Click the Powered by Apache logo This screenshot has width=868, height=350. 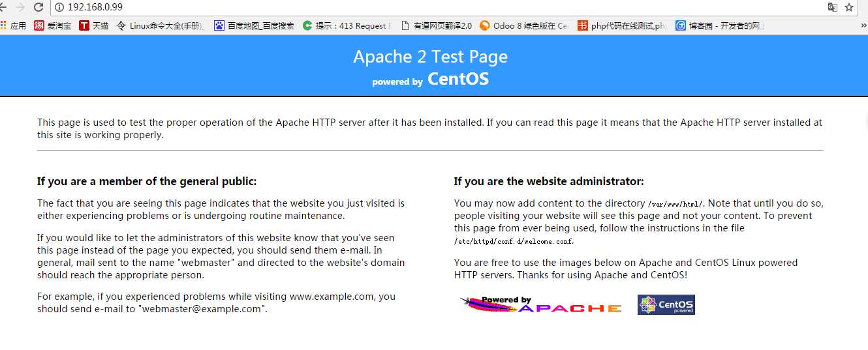(540, 304)
